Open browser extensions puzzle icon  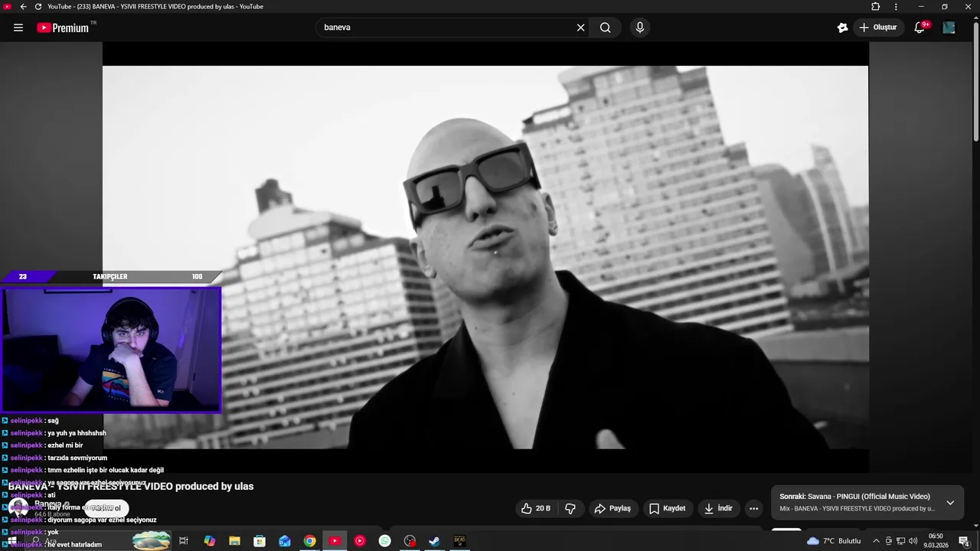(x=876, y=6)
